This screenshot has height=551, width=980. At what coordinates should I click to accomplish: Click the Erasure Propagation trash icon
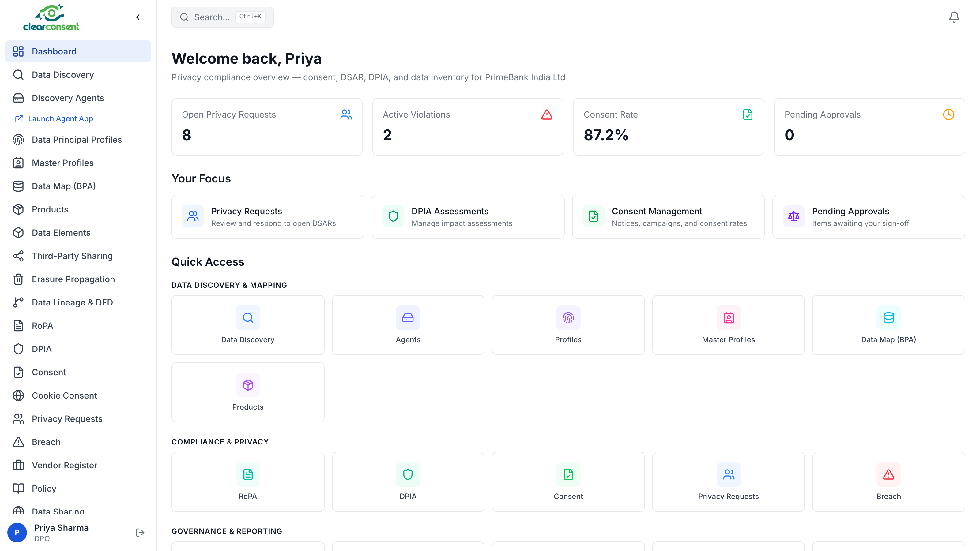point(18,279)
